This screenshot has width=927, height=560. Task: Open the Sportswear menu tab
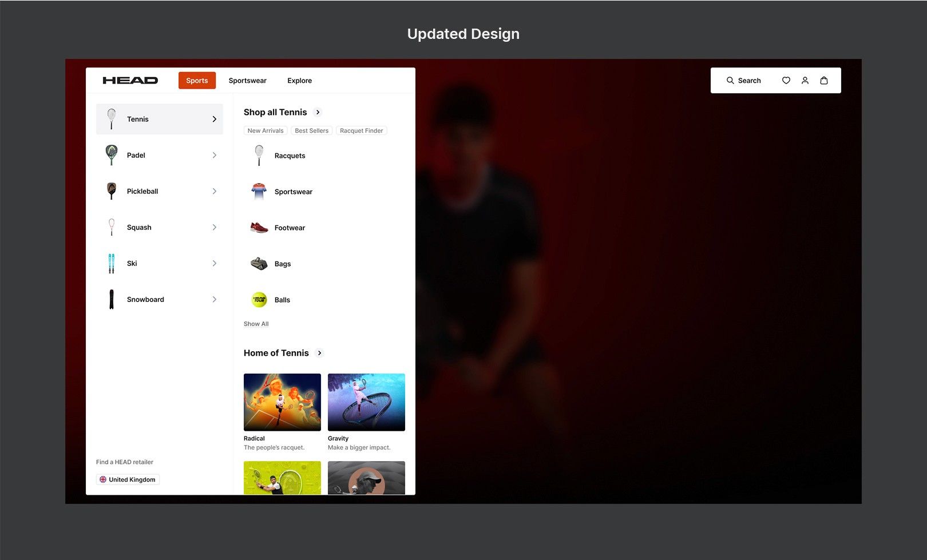coord(247,81)
